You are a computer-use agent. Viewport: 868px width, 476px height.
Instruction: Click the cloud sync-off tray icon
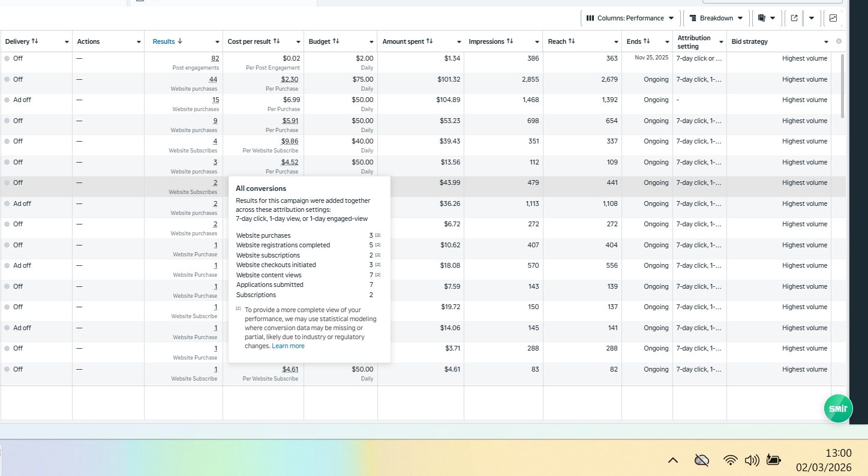pyautogui.click(x=701, y=460)
